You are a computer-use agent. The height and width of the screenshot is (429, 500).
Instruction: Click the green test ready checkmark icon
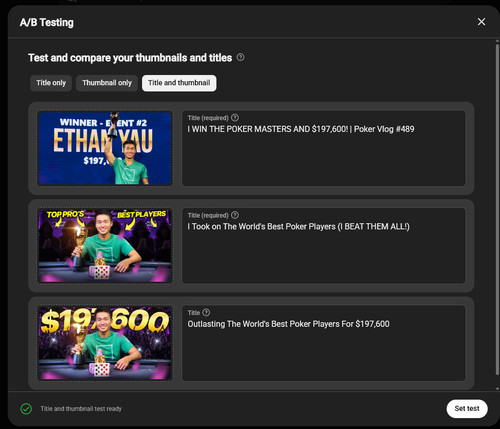click(x=26, y=409)
